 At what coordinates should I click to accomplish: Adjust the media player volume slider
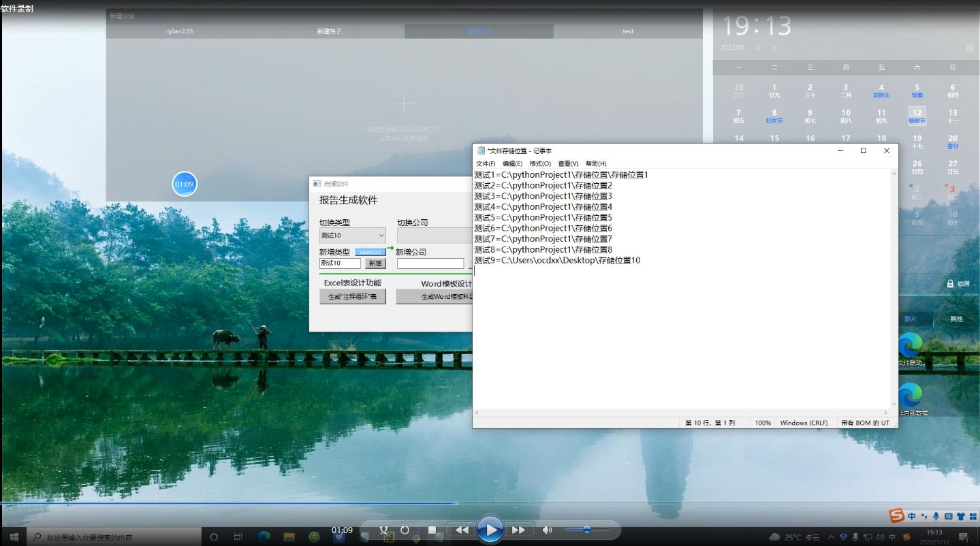pos(586,529)
